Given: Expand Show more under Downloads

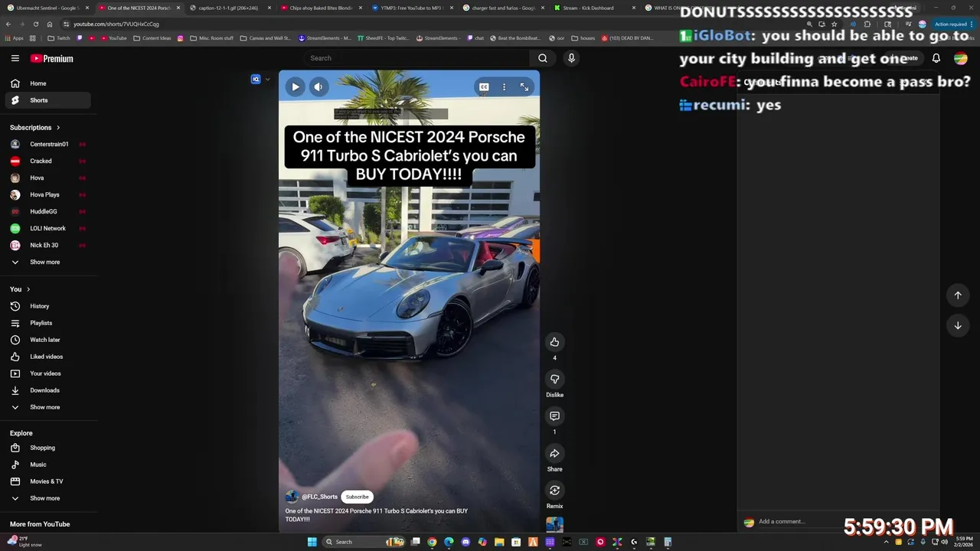Looking at the screenshot, I should coord(47,407).
